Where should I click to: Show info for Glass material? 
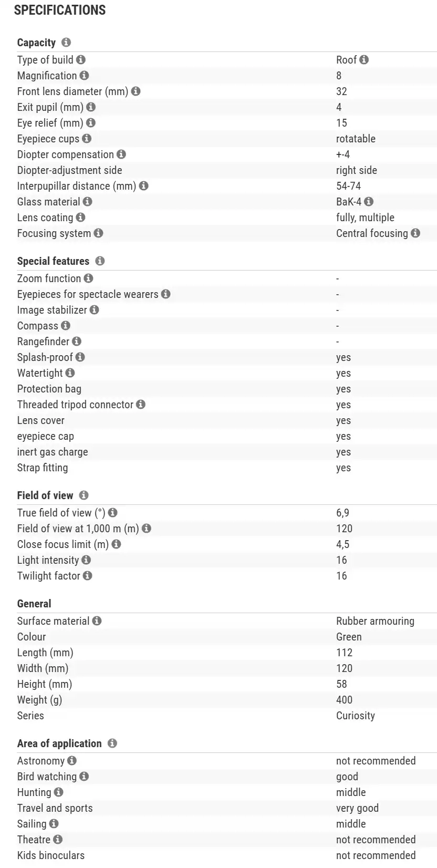click(x=87, y=202)
